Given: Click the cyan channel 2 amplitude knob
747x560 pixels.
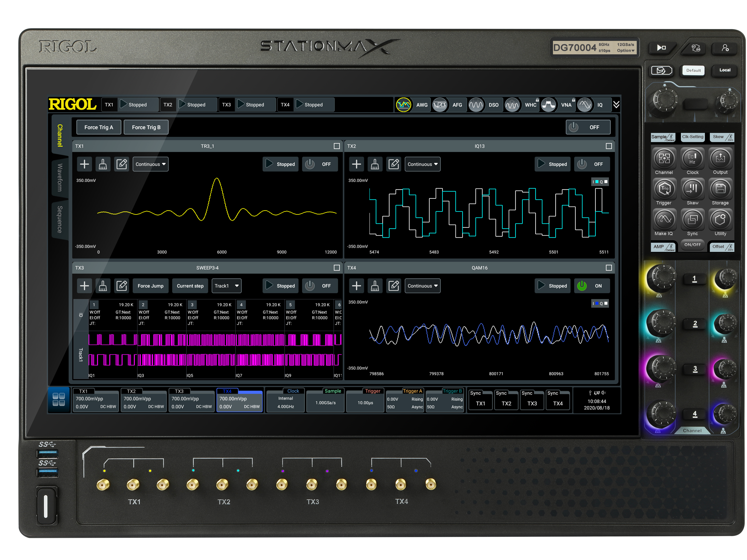Looking at the screenshot, I should [x=662, y=323].
